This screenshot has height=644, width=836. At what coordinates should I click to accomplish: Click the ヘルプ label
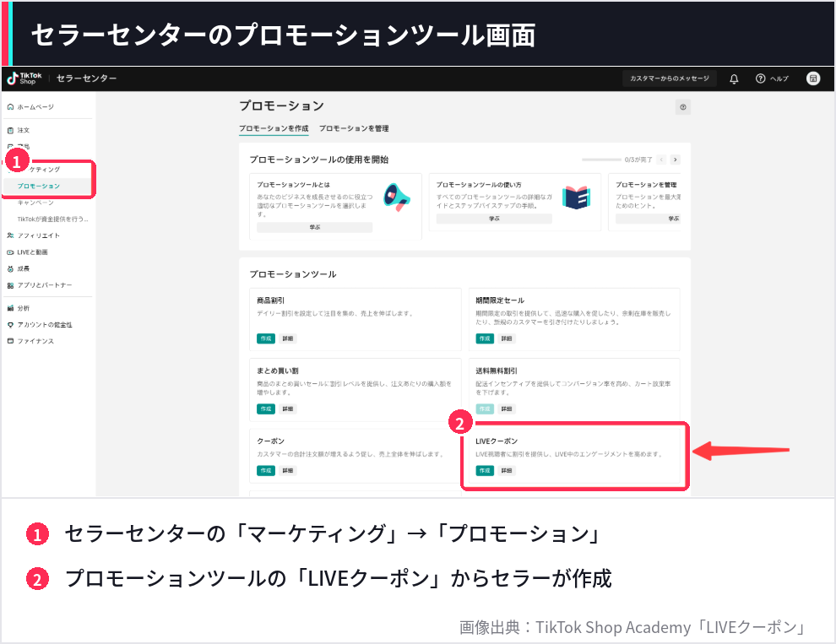pyautogui.click(x=779, y=78)
